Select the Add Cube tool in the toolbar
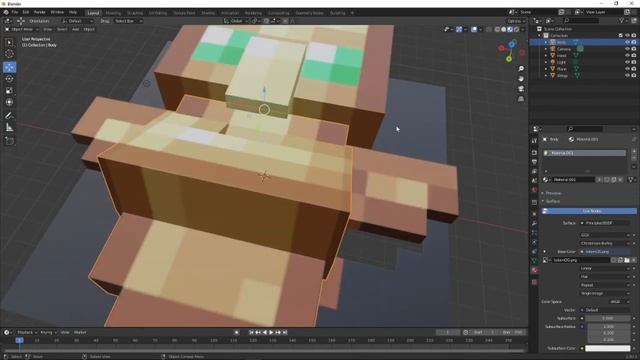This screenshot has width=640, height=360. point(9,141)
